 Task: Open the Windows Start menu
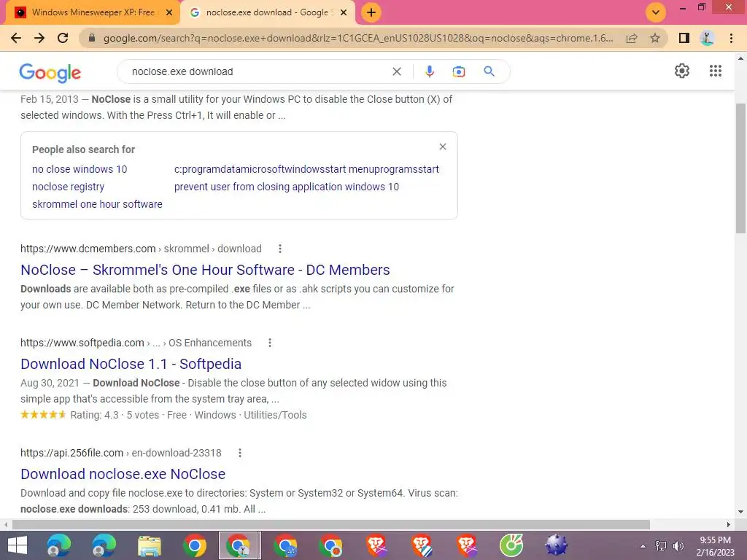click(x=18, y=545)
